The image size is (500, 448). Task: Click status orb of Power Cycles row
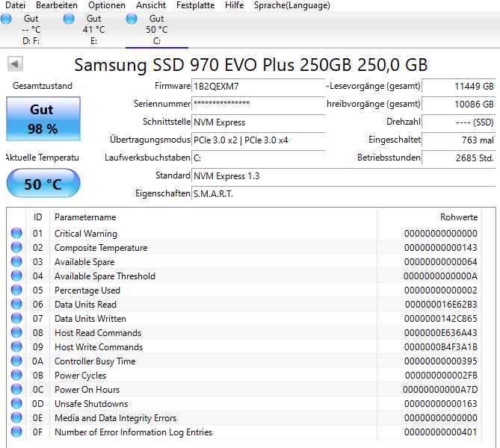coord(16,375)
